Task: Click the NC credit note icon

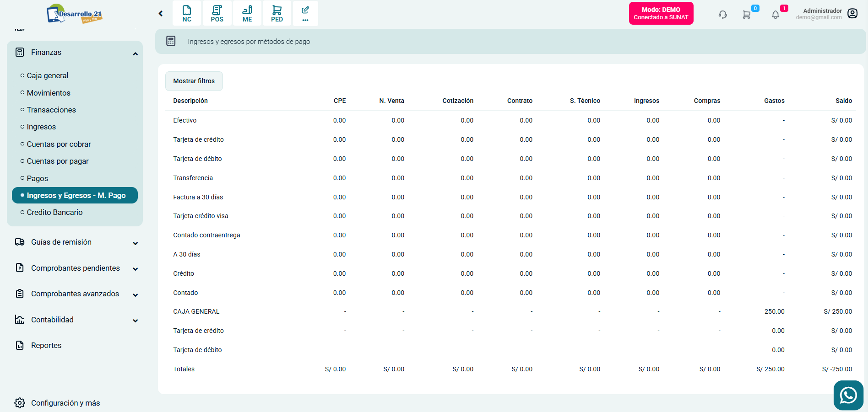Action: click(187, 13)
